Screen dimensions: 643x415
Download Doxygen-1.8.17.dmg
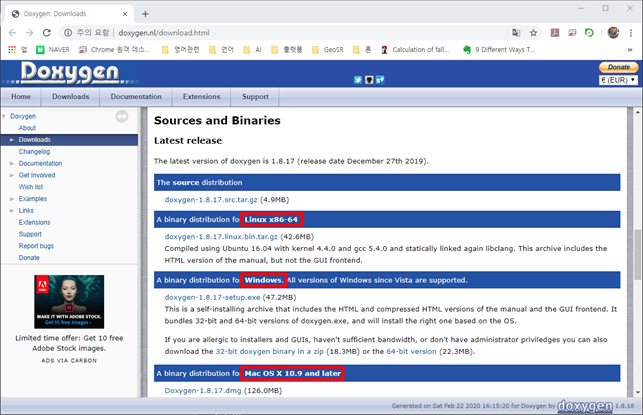tap(203, 391)
